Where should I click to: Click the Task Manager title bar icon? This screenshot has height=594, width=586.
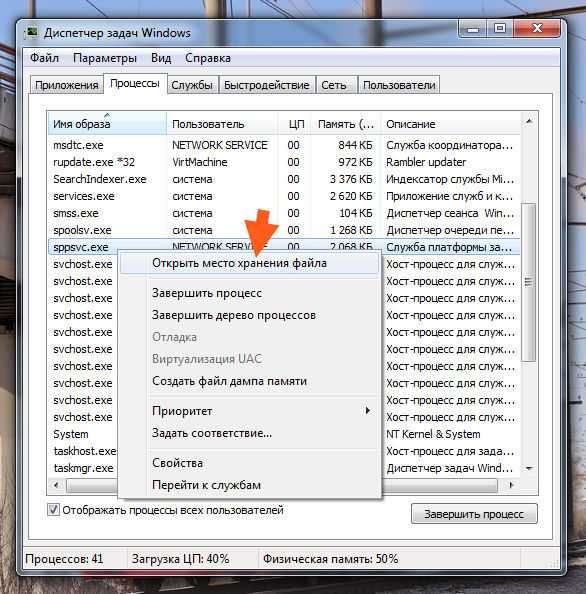pos(31,33)
